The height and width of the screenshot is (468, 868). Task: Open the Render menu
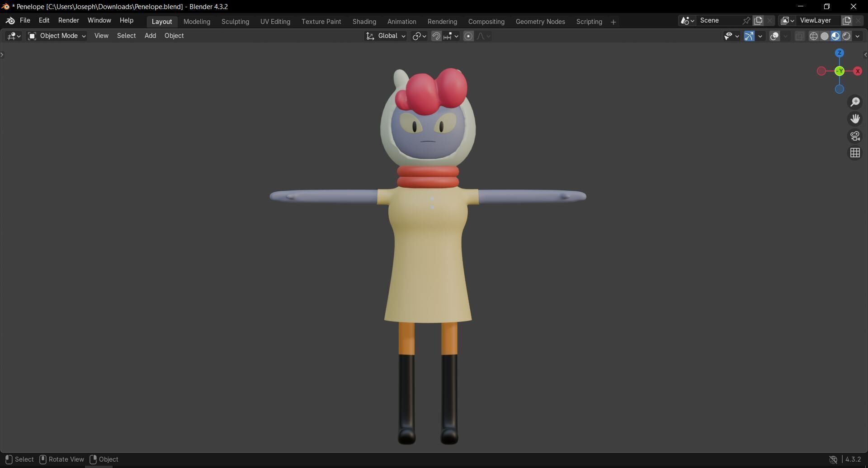point(69,21)
